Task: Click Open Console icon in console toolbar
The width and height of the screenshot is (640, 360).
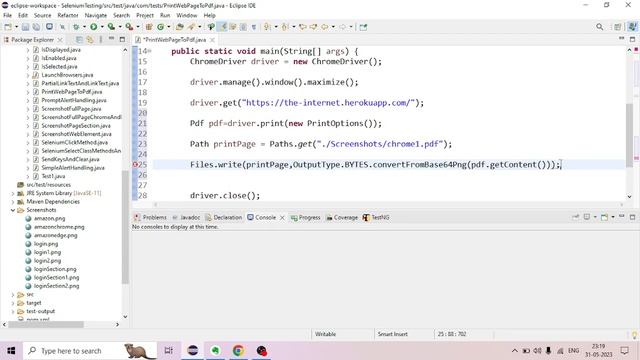Action: pos(604,217)
